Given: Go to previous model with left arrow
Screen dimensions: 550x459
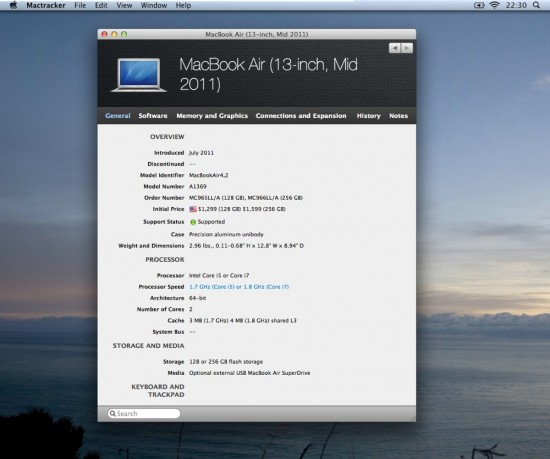Looking at the screenshot, I should [395, 48].
